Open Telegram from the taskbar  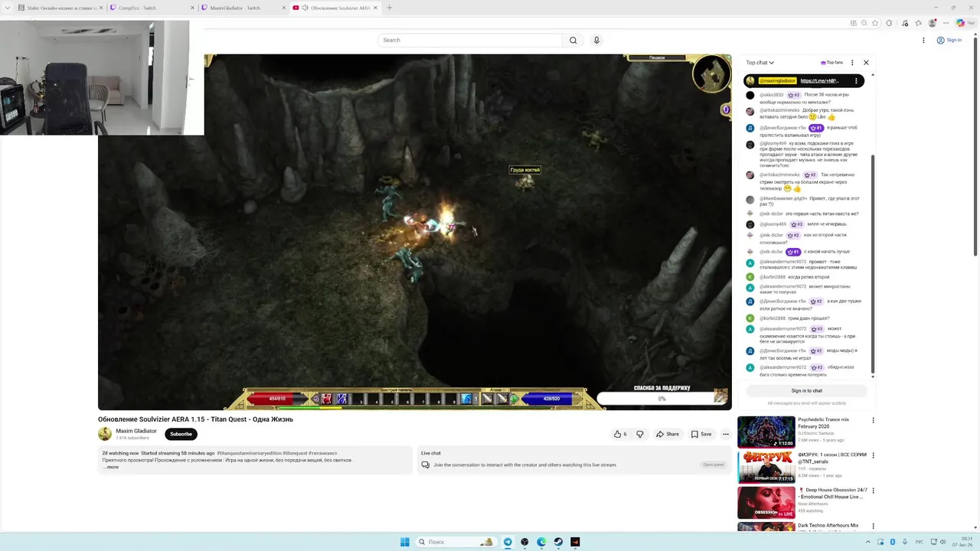508,542
